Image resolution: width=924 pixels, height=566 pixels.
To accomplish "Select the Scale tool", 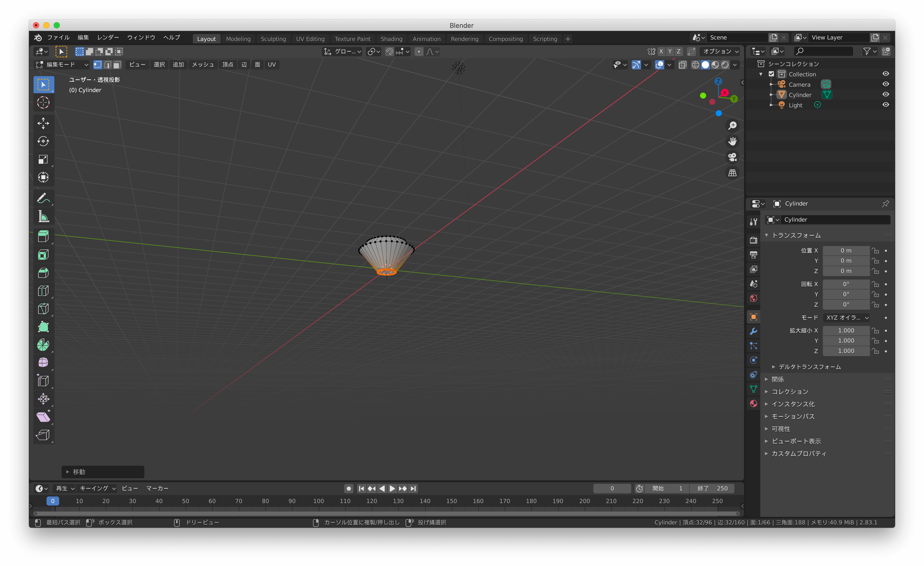I will click(x=43, y=159).
